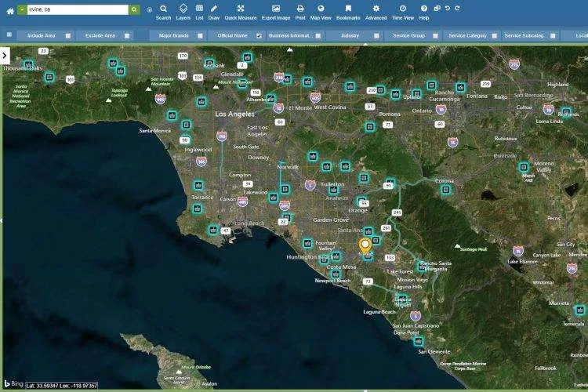
Task: Click the 'Los Angeles' map label
Action: point(234,114)
